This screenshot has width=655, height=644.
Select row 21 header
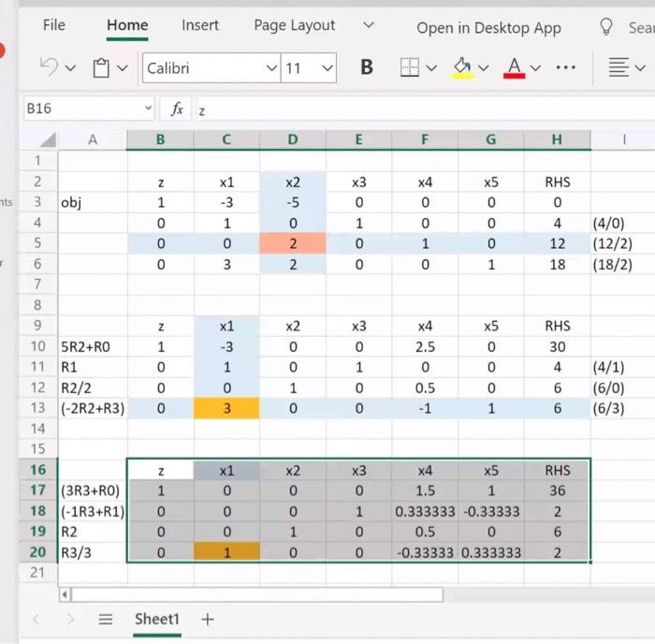point(37,572)
